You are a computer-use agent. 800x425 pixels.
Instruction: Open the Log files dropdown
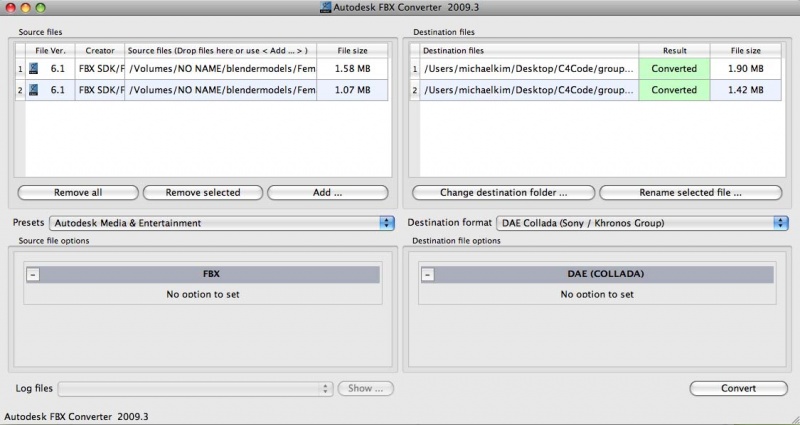(x=197, y=388)
